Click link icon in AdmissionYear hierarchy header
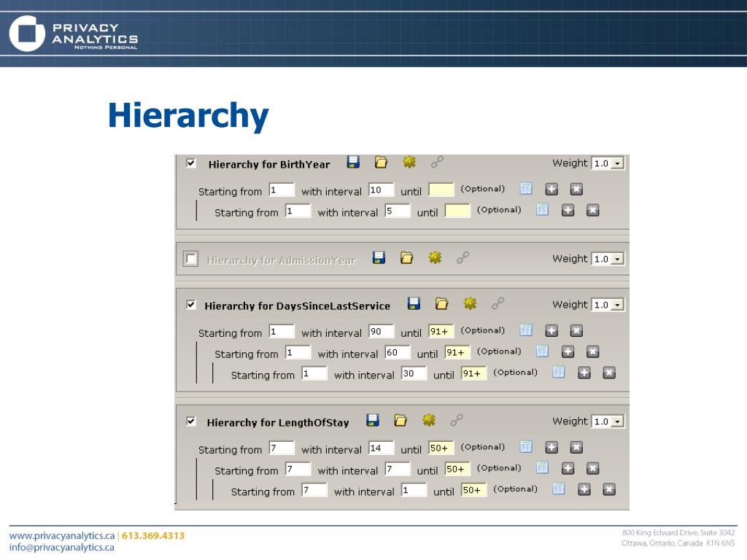Image resolution: width=747 pixels, height=560 pixels. tap(463, 257)
